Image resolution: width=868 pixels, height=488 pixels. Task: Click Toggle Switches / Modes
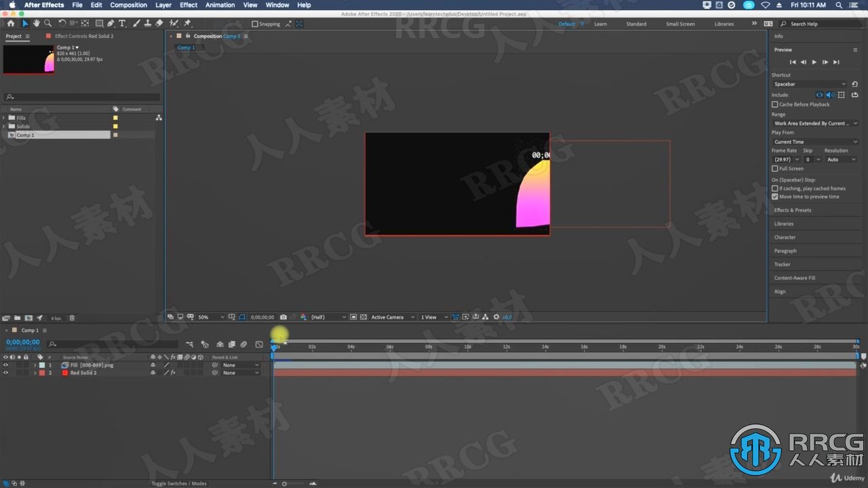[179, 483]
